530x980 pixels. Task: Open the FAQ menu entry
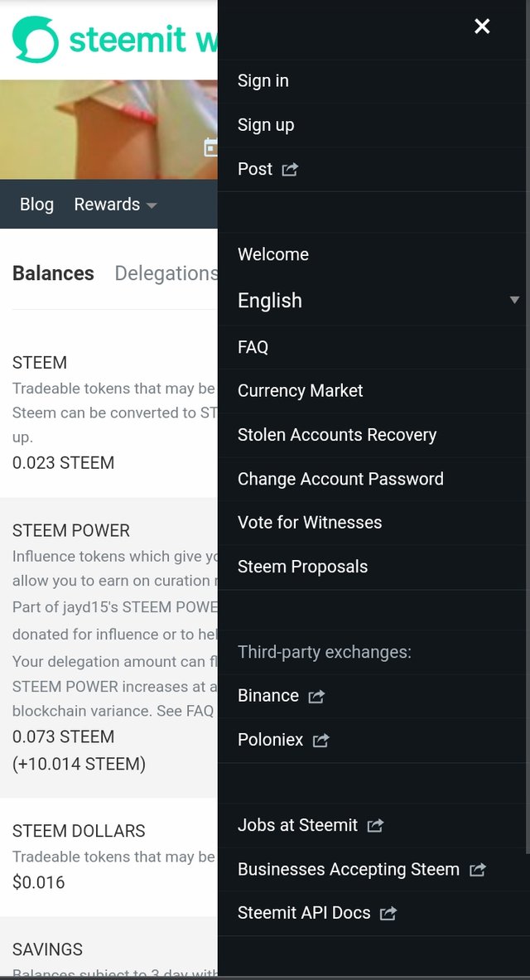253,347
